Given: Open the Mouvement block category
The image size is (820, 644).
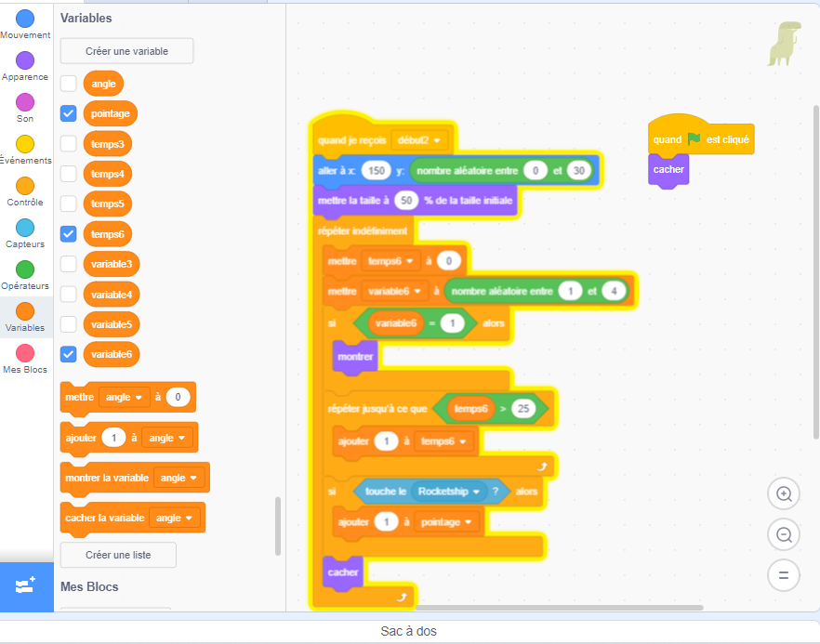Looking at the screenshot, I should point(25,24).
